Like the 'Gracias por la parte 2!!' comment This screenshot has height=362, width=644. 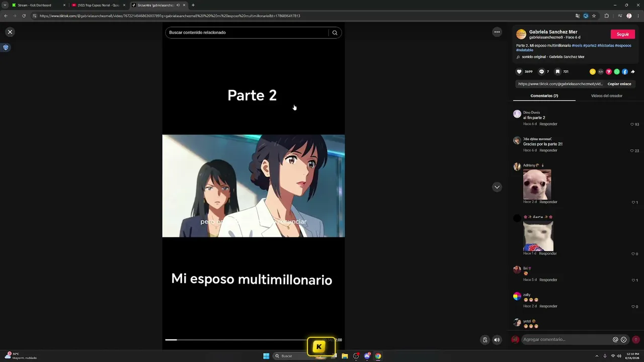(x=632, y=151)
